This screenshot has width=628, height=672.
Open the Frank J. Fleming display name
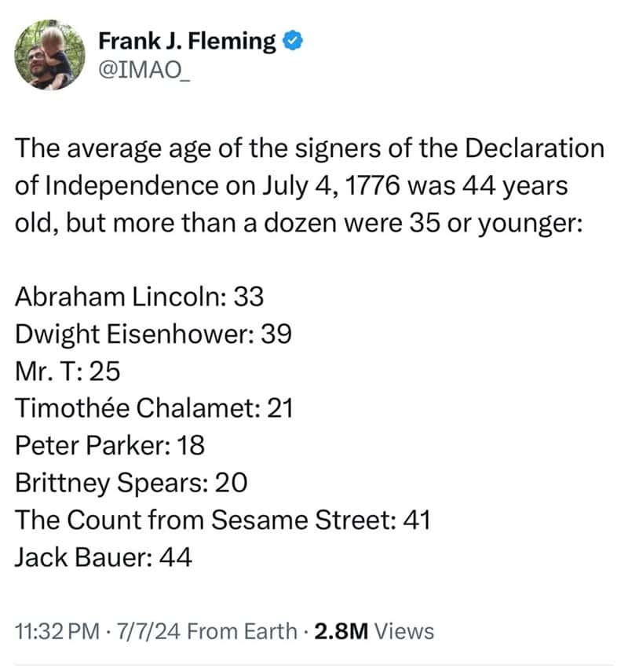click(x=187, y=42)
